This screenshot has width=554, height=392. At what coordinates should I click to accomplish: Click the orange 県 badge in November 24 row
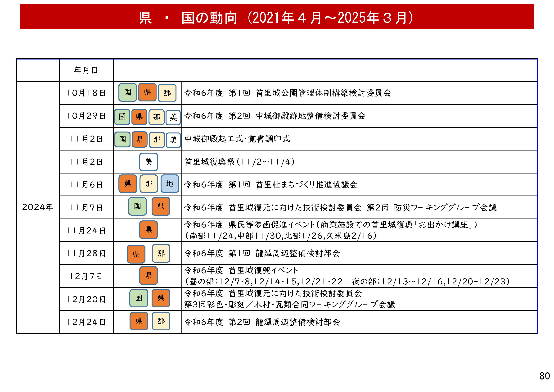click(x=149, y=230)
